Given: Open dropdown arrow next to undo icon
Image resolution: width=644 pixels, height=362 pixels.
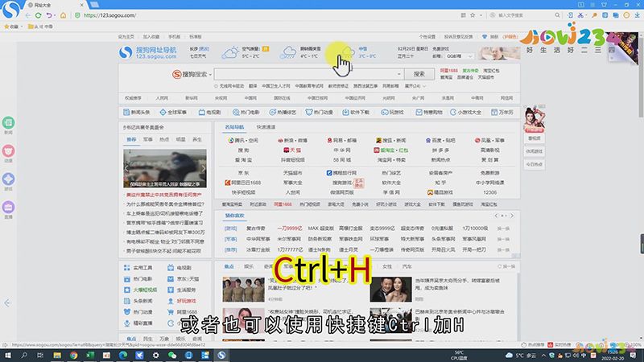Looking at the screenshot, I should tap(55, 15).
